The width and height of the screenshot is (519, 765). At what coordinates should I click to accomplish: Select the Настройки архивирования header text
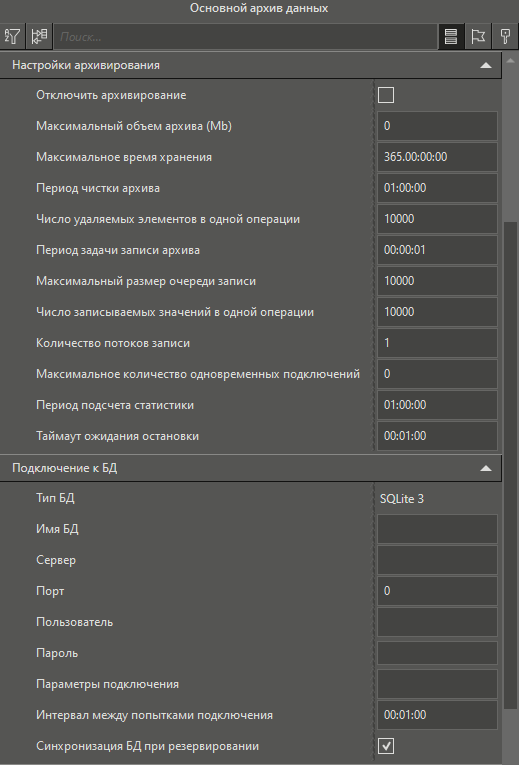86,65
